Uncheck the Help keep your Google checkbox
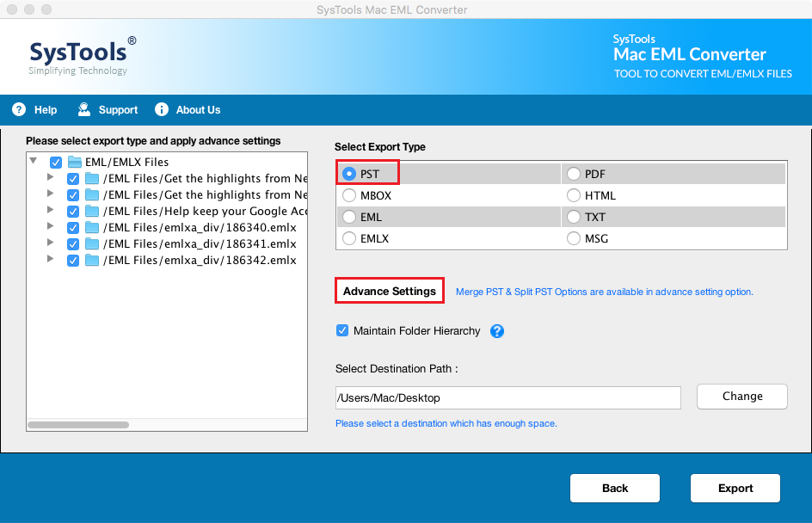 [x=73, y=212]
